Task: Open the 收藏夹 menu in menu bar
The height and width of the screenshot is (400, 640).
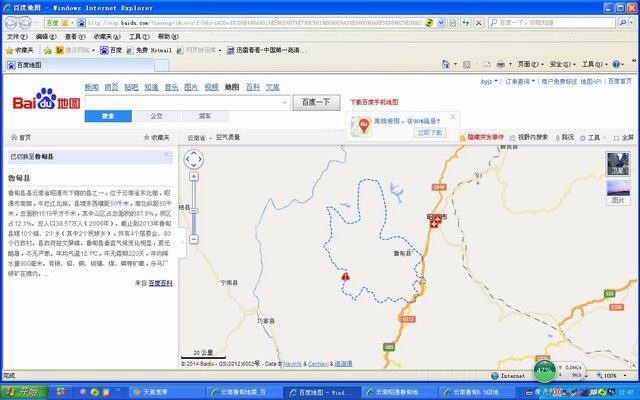Action: (107, 37)
